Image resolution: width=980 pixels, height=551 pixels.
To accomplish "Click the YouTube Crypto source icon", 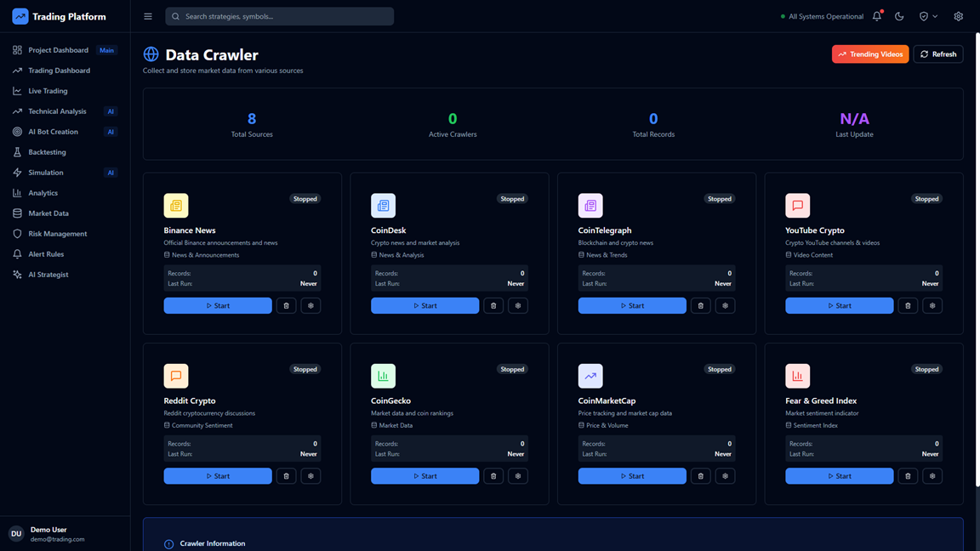I will [797, 206].
